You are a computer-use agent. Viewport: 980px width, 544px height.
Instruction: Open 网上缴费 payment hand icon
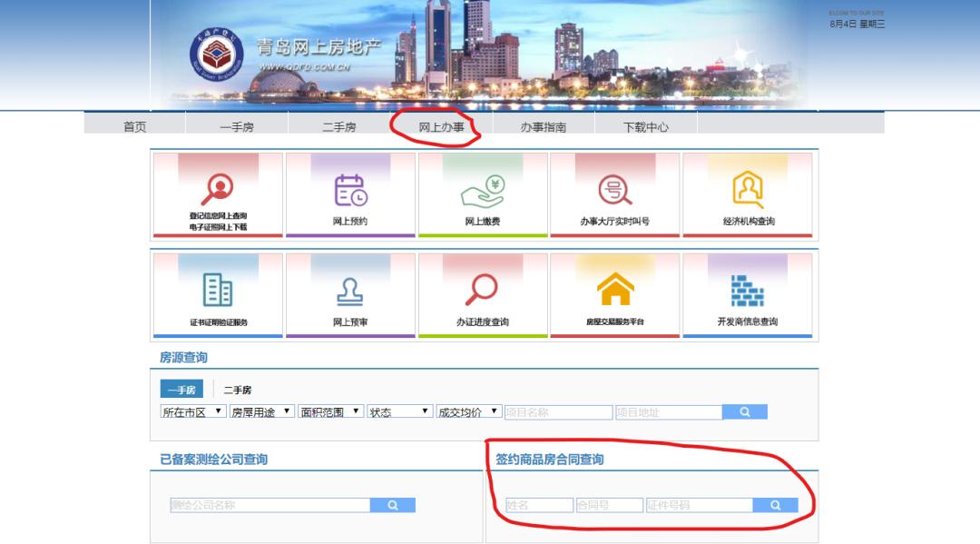pos(483,190)
